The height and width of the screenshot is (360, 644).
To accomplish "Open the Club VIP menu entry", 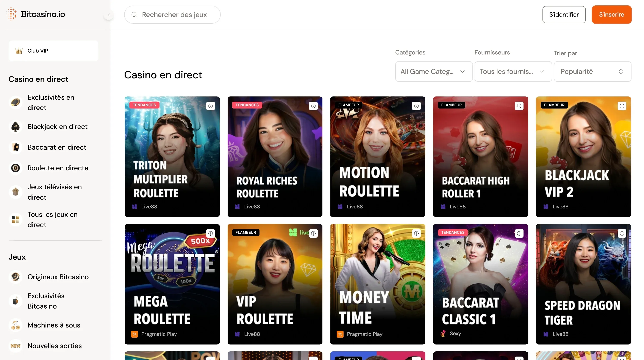I will point(53,51).
